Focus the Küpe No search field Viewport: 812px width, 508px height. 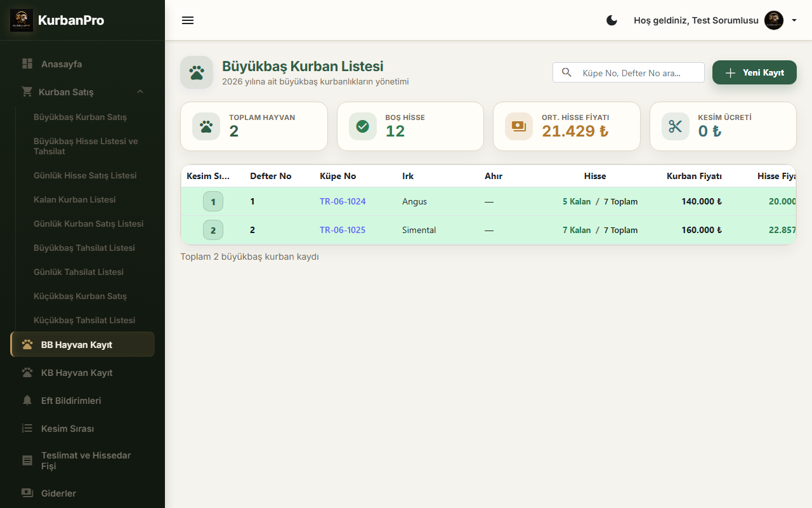[x=629, y=72]
